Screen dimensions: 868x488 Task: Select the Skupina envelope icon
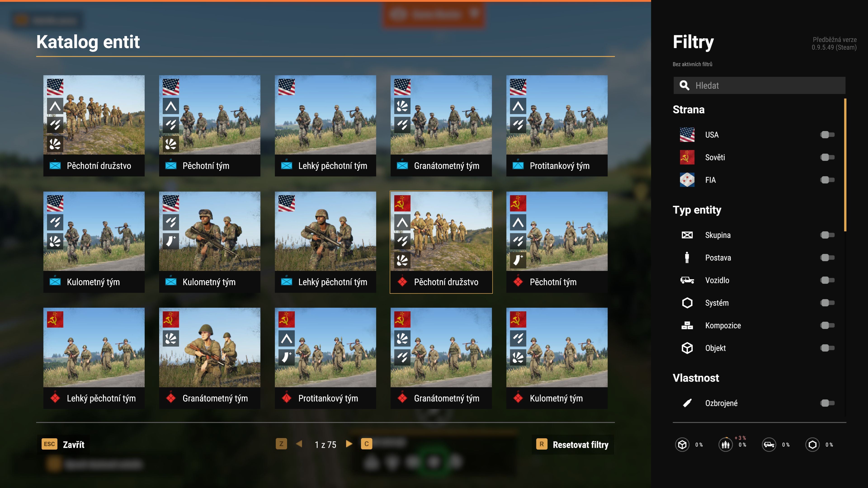687,235
